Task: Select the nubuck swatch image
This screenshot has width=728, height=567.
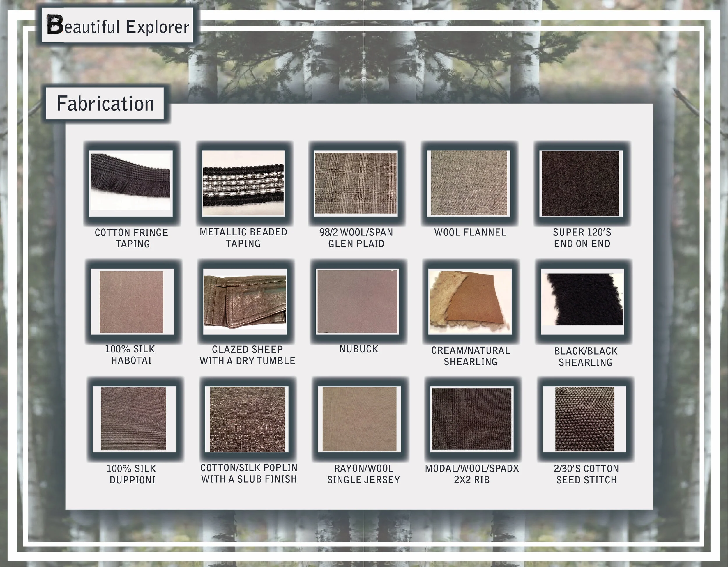Action: coord(357,302)
